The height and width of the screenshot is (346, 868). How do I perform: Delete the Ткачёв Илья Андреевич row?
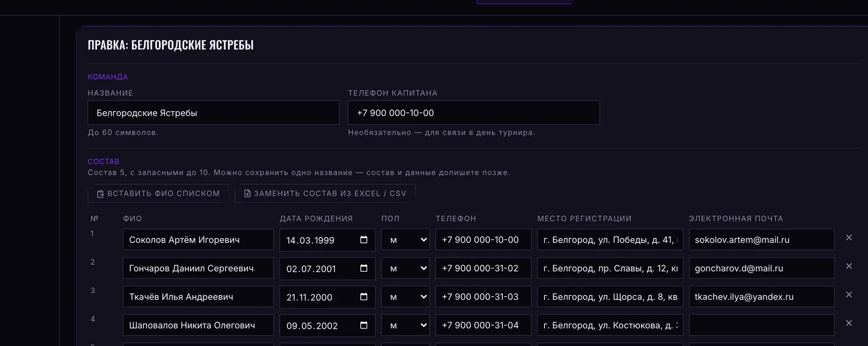coord(849,294)
